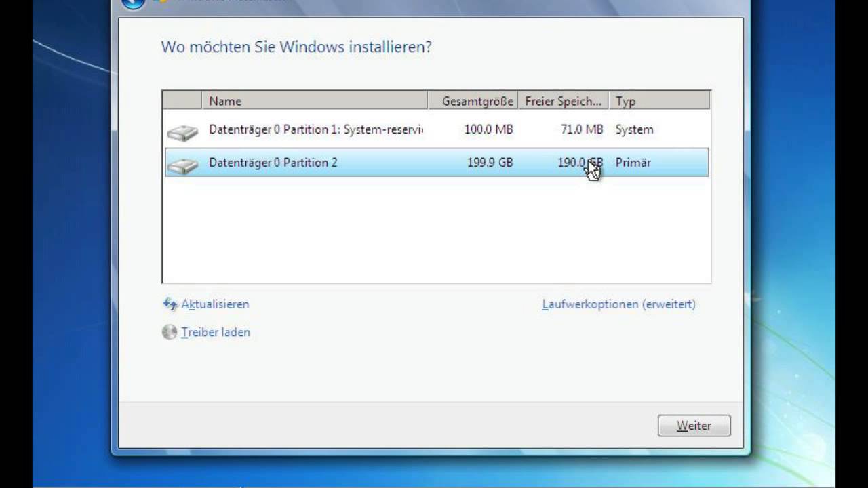
Task: Click the Treiber laden link
Action: pos(215,332)
